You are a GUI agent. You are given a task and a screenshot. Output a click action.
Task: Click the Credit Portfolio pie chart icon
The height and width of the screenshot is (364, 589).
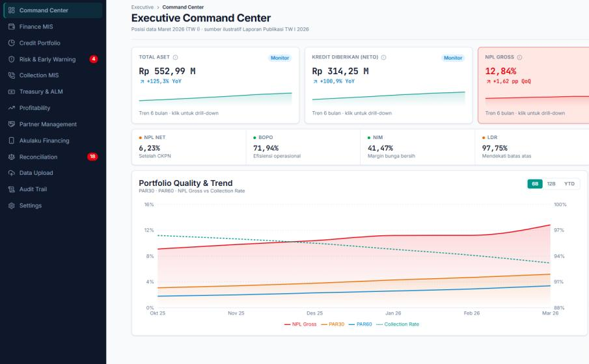pyautogui.click(x=12, y=43)
